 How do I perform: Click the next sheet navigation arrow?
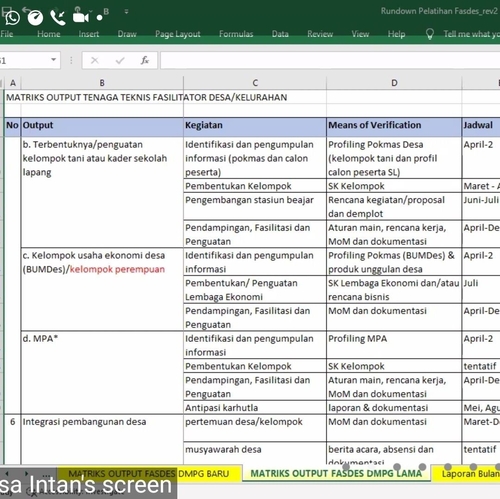point(26,473)
